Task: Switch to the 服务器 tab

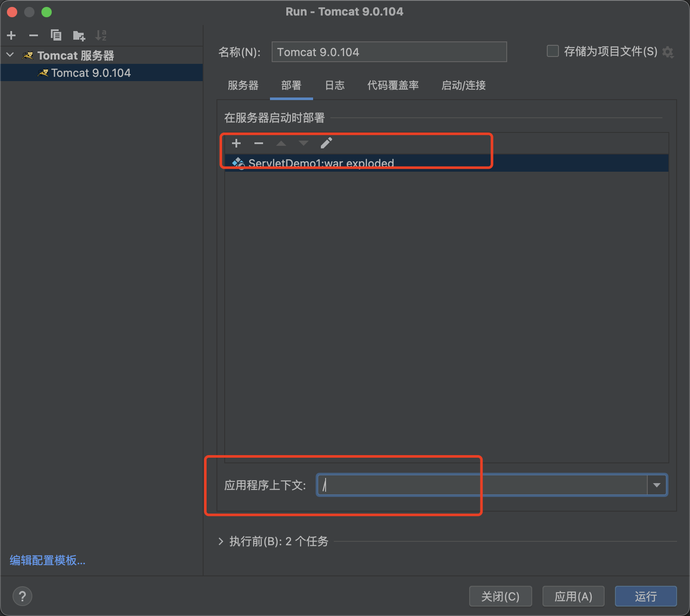Action: tap(243, 85)
